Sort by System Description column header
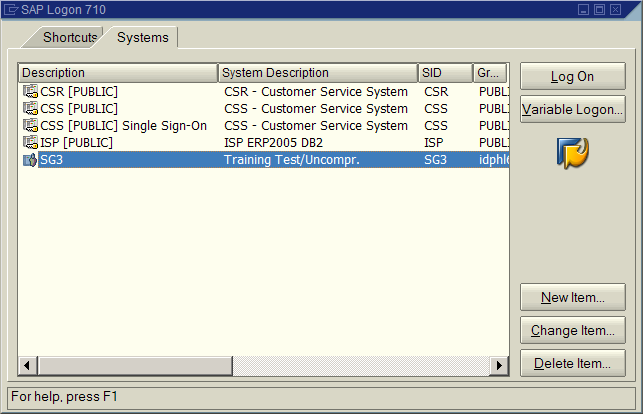 pos(318,73)
